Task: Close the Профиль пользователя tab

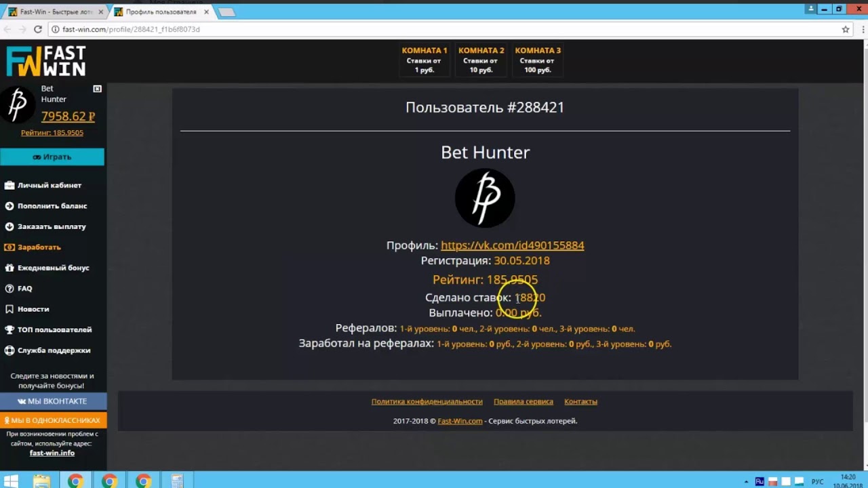Action: point(207,12)
